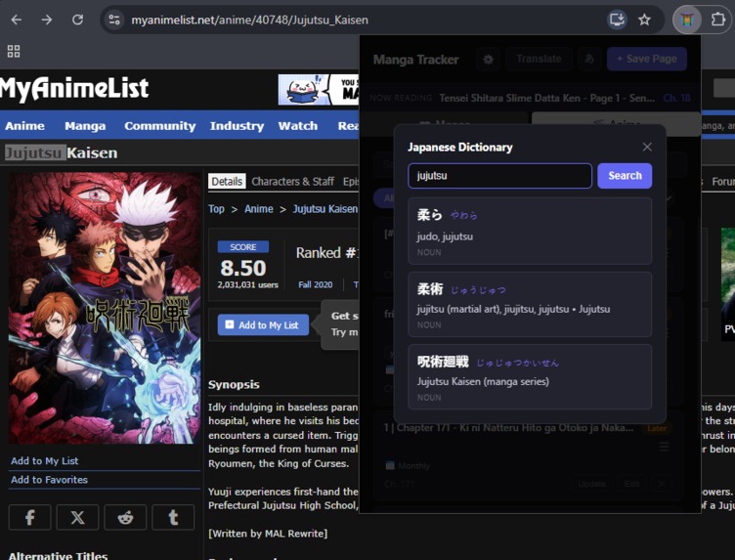Select the Details tab
Screen dimensions: 735x560
(227, 182)
